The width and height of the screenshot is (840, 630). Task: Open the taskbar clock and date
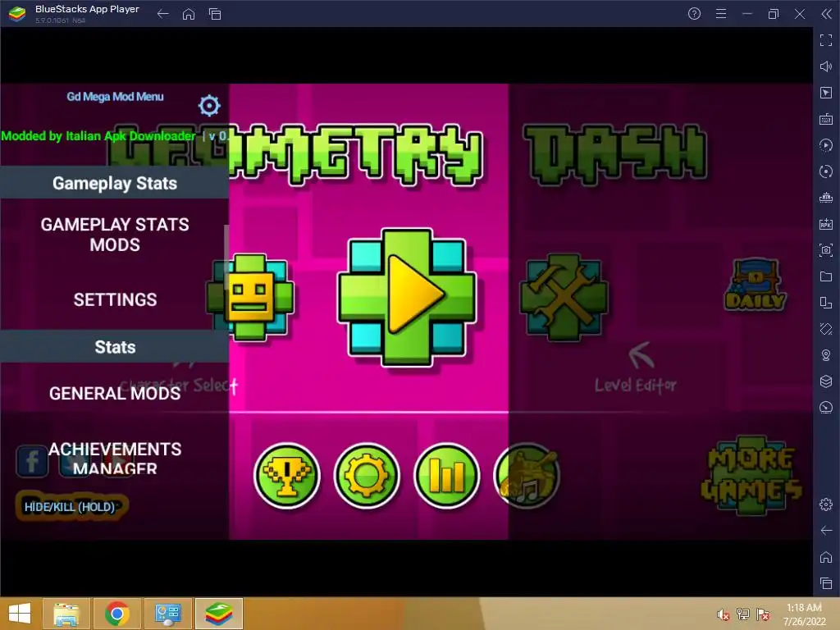coord(804,614)
